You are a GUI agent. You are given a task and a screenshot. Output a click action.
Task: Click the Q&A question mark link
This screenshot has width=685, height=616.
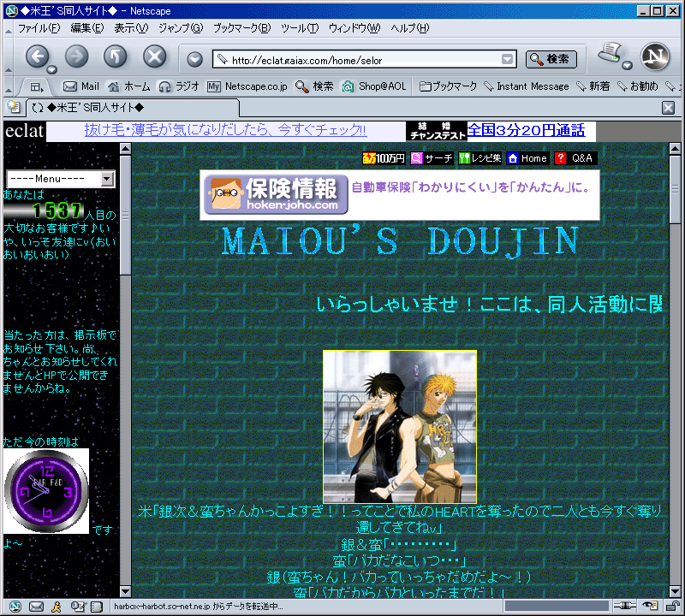pos(575,158)
